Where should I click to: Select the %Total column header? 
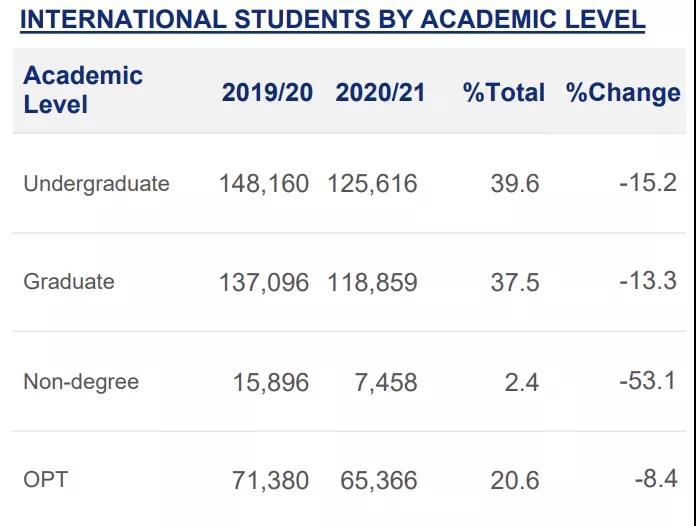(503, 93)
